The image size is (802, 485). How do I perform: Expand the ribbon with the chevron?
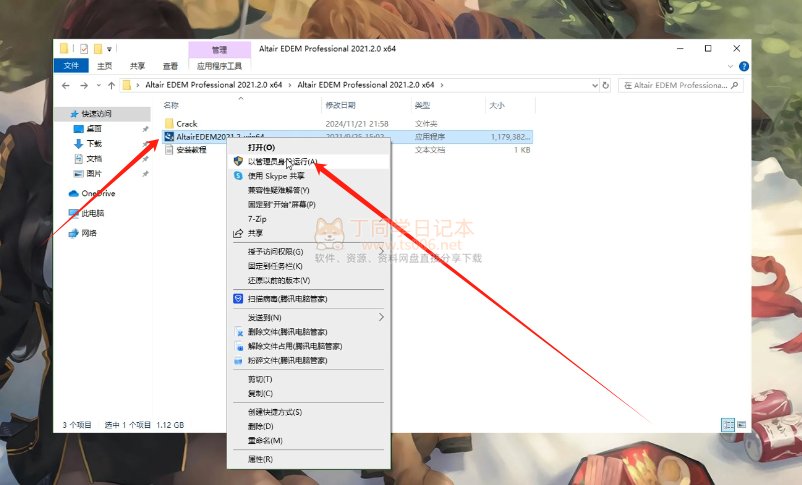[730, 67]
